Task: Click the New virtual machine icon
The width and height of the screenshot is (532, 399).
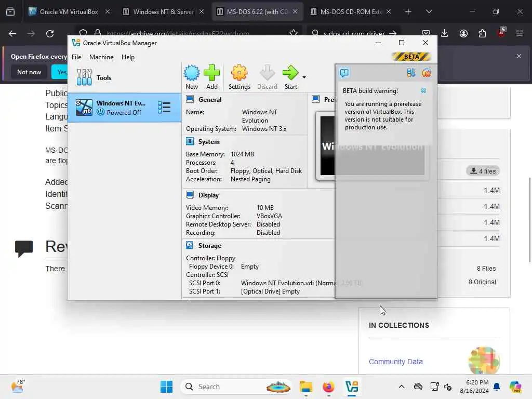Action: coord(192,77)
